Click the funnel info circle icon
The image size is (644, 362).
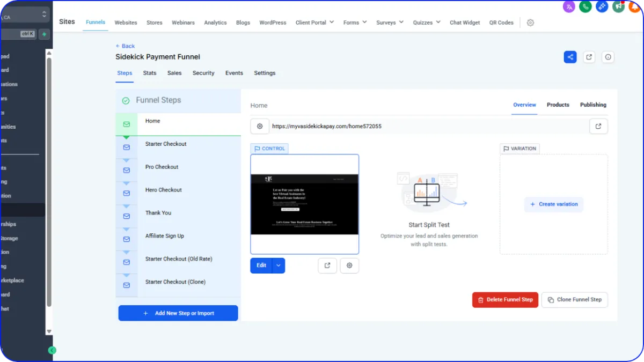608,57
